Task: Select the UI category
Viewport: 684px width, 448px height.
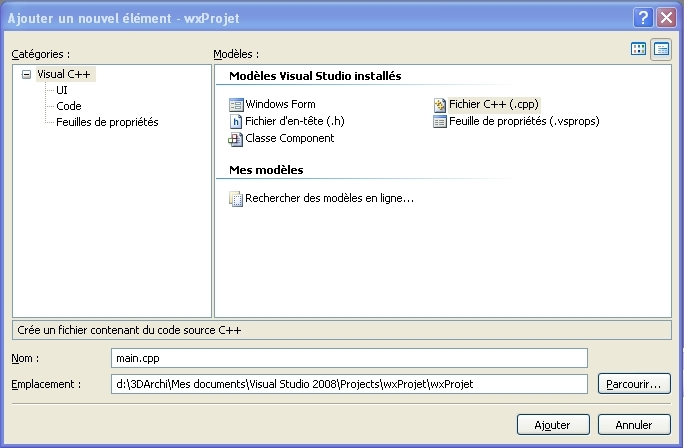Action: click(x=62, y=90)
